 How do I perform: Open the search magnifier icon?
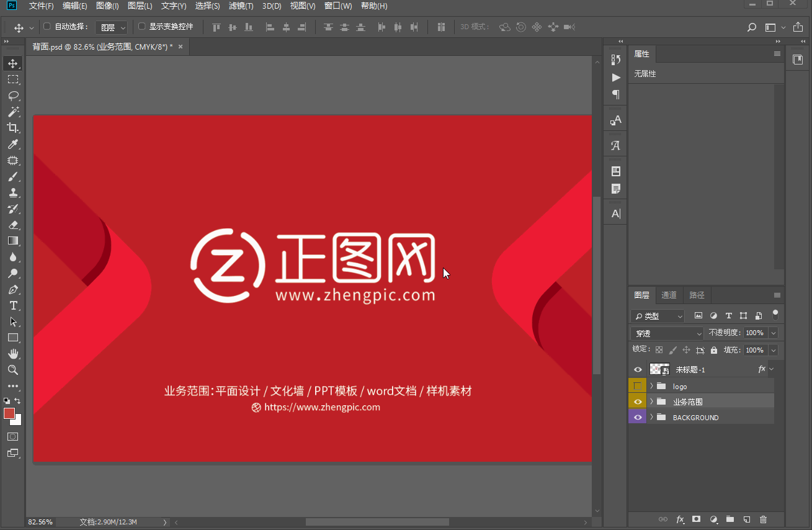tap(751, 27)
